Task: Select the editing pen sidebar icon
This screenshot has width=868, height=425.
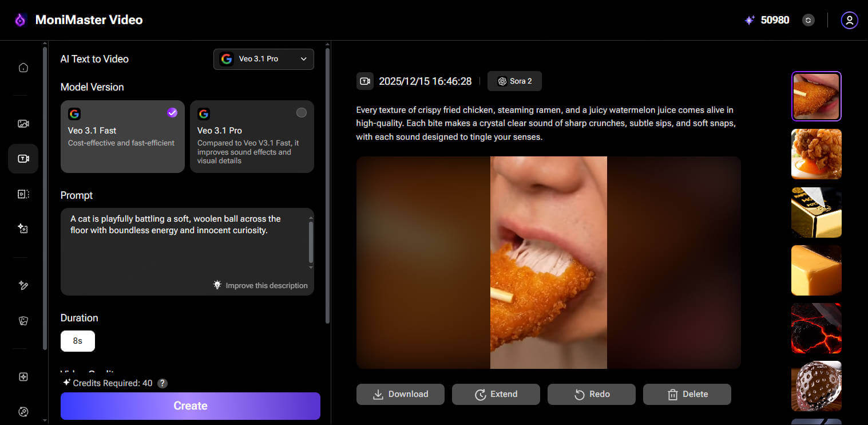Action: (x=23, y=285)
